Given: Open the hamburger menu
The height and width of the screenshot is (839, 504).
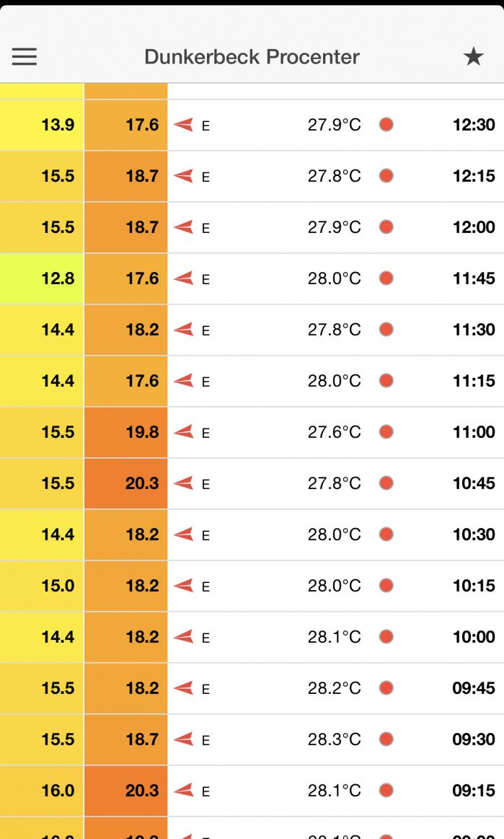Looking at the screenshot, I should tap(25, 57).
